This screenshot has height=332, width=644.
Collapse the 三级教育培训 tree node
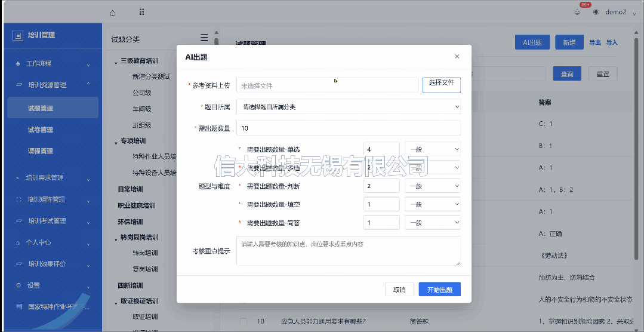116,62
